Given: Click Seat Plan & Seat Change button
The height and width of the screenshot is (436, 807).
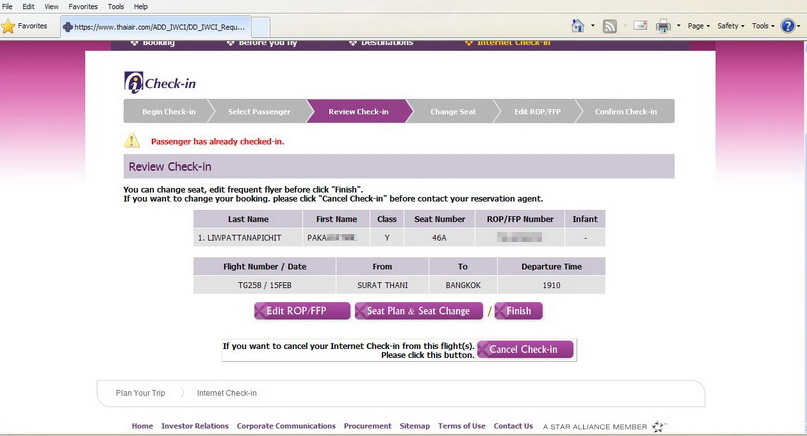Looking at the screenshot, I should tap(418, 311).
